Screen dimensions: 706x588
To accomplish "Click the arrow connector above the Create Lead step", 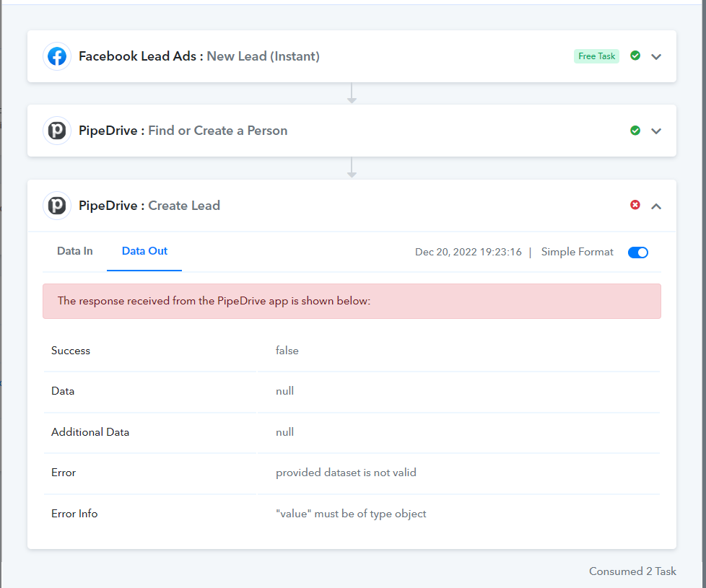I will coord(352,167).
